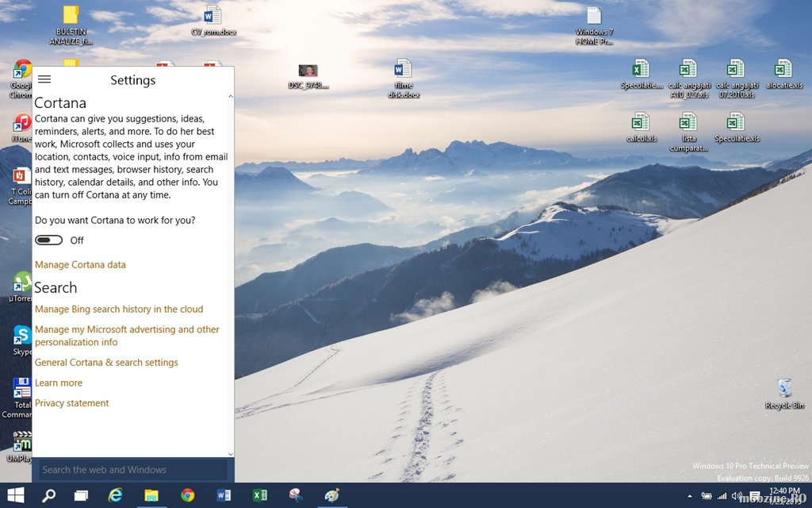Open the Windows Start button
812x508 pixels.
[16, 495]
